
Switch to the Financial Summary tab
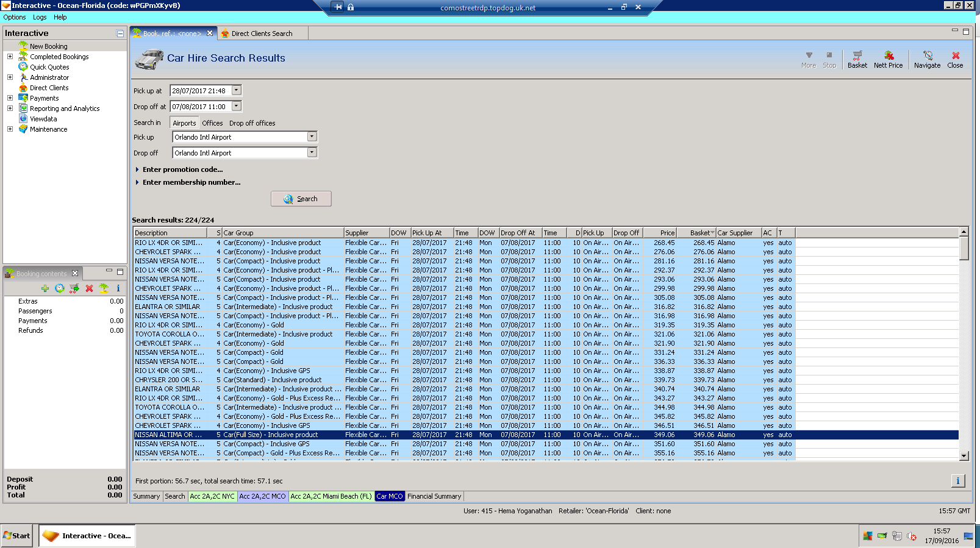(434, 496)
